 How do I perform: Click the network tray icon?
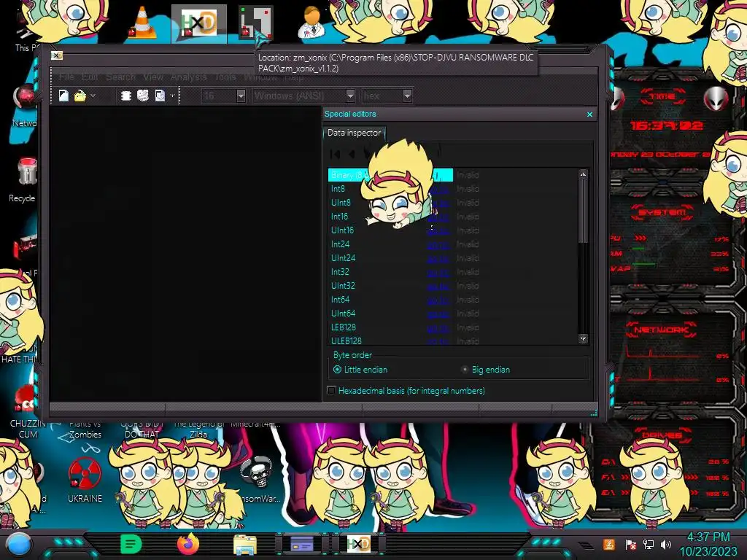pyautogui.click(x=648, y=545)
